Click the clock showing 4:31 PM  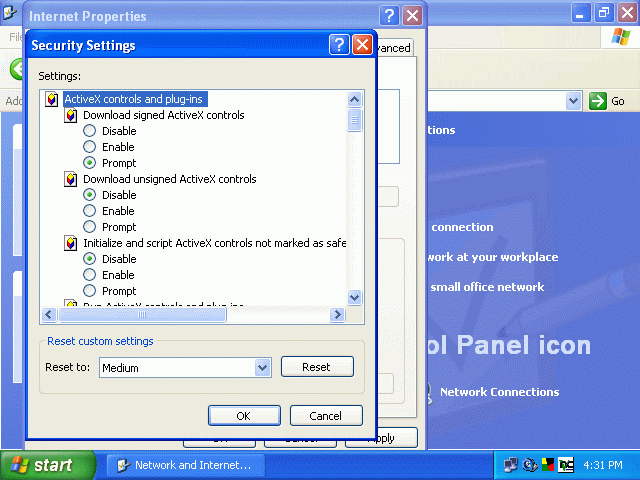(x=603, y=465)
